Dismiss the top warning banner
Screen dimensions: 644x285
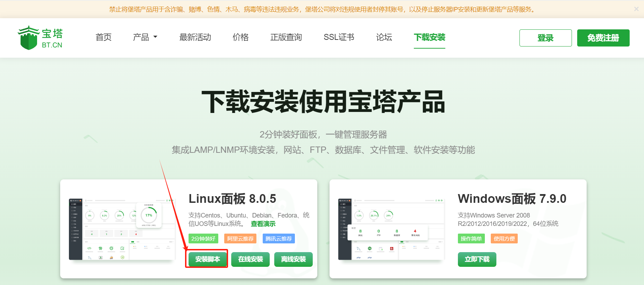coord(636,9)
